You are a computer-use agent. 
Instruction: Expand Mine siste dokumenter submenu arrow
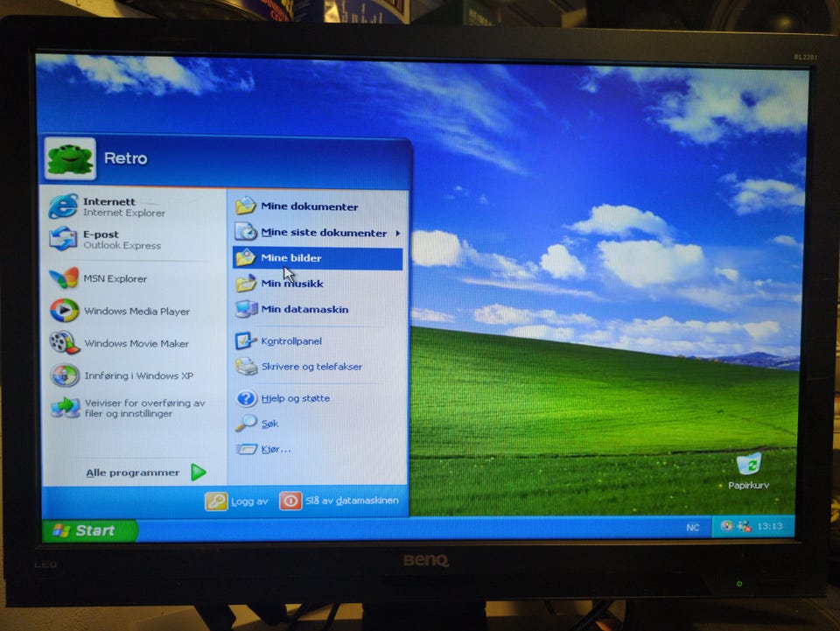coord(398,233)
